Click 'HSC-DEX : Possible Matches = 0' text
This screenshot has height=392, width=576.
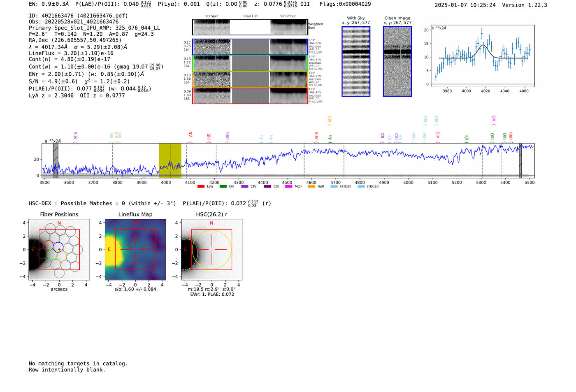pos(77,203)
